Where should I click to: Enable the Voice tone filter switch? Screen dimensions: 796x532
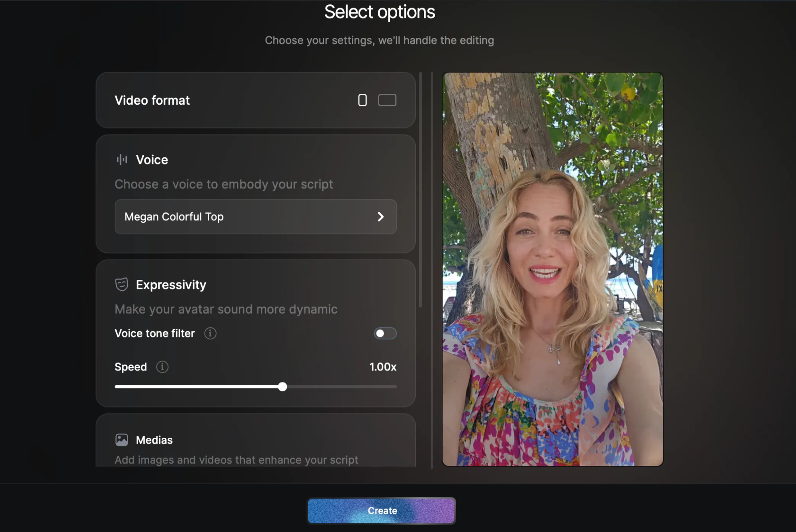(385, 333)
